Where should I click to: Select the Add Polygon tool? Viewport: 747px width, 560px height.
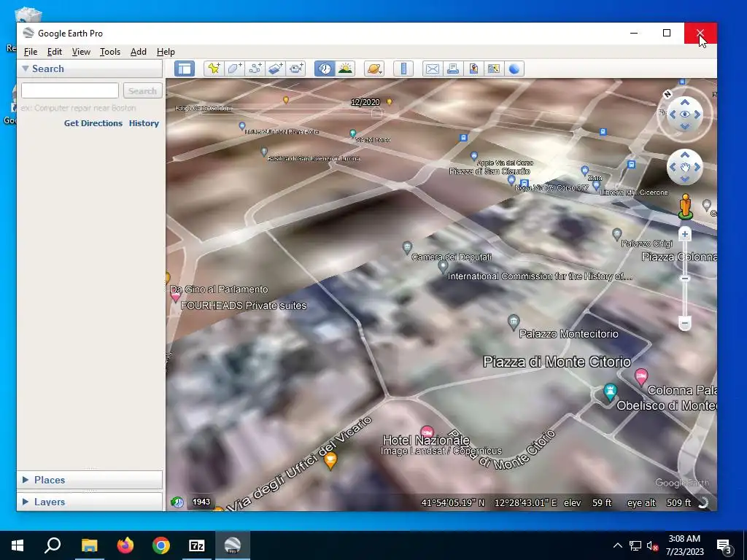[x=234, y=69]
